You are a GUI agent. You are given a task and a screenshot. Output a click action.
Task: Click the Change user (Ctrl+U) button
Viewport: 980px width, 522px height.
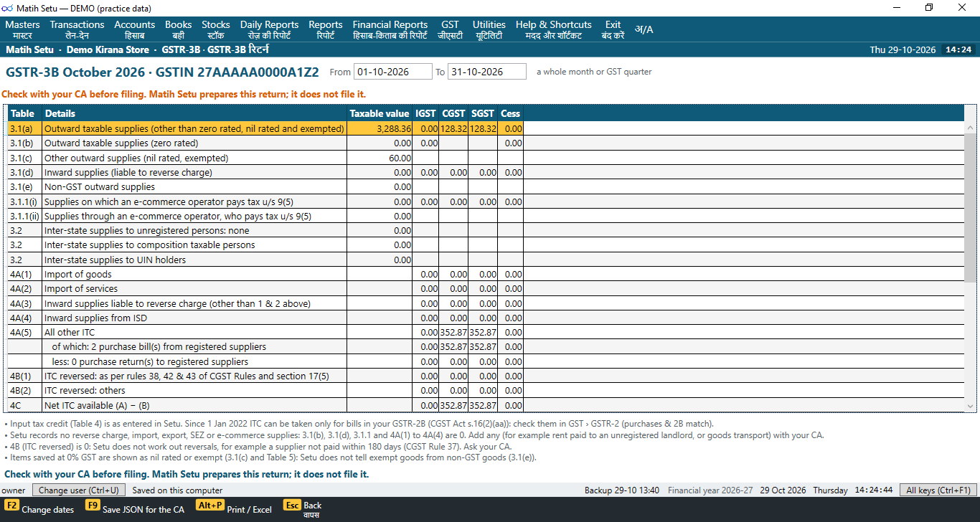(79, 490)
